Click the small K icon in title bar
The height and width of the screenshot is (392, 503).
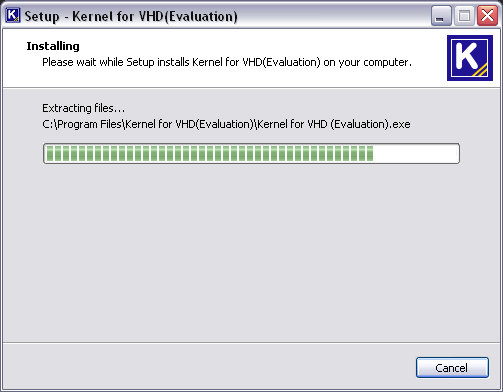point(13,15)
